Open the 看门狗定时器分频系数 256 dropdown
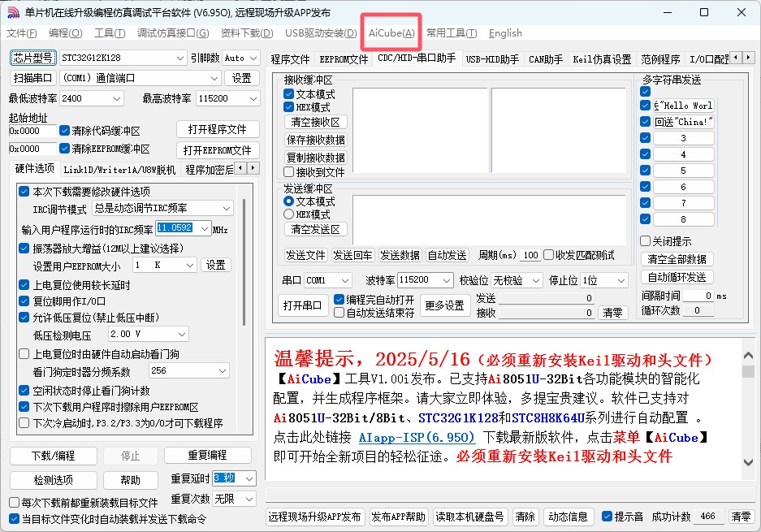 188,371
